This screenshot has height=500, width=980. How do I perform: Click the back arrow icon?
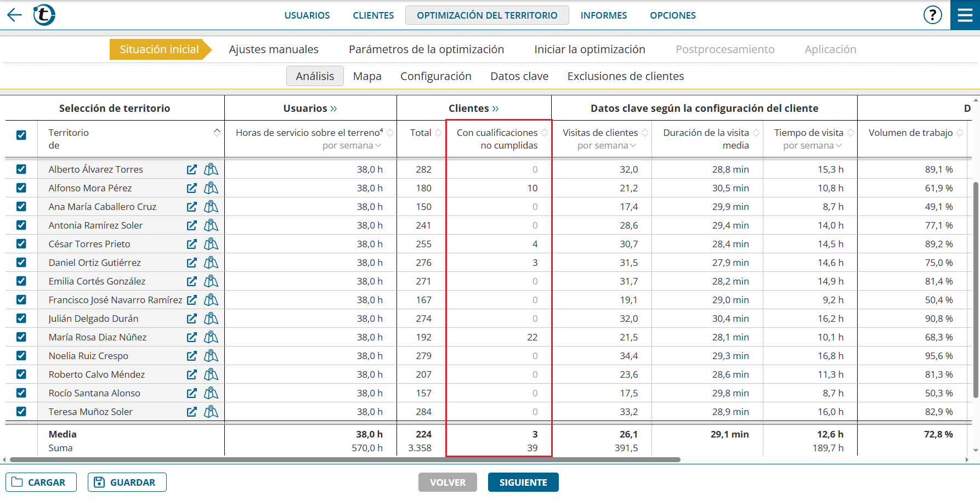(x=14, y=15)
